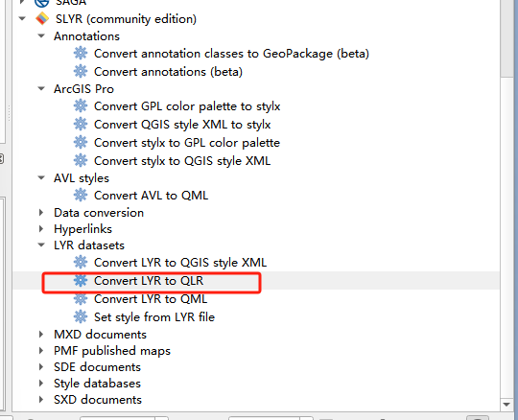Click gear icon for Convert LYR to QML
Image resolution: width=518 pixels, height=420 pixels.
pyautogui.click(x=81, y=299)
